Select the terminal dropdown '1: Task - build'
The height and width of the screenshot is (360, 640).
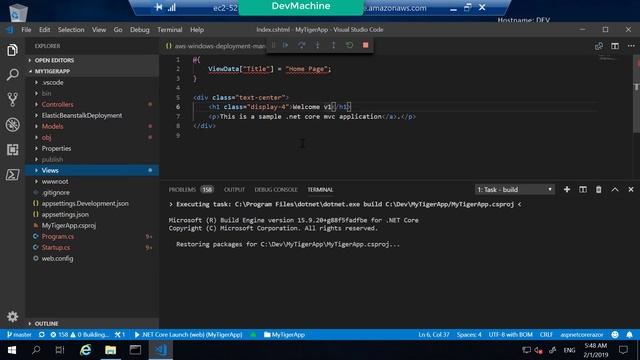(514, 189)
